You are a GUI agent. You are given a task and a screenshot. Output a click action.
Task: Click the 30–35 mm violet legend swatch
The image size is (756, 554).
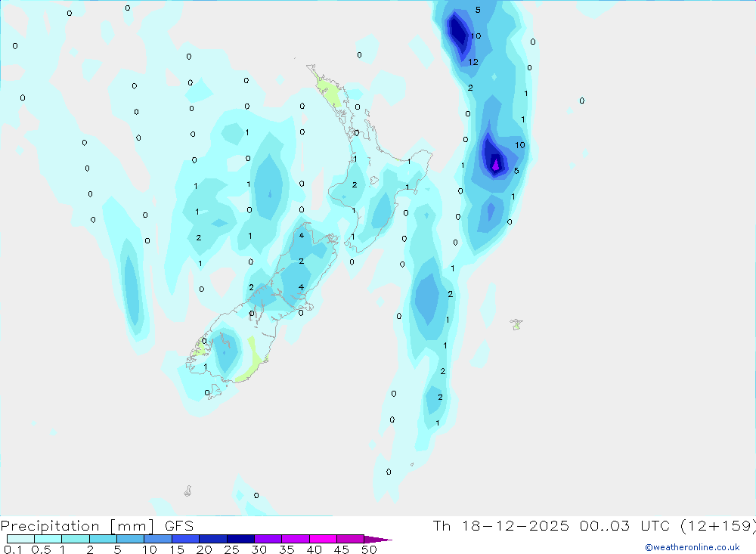click(x=268, y=539)
